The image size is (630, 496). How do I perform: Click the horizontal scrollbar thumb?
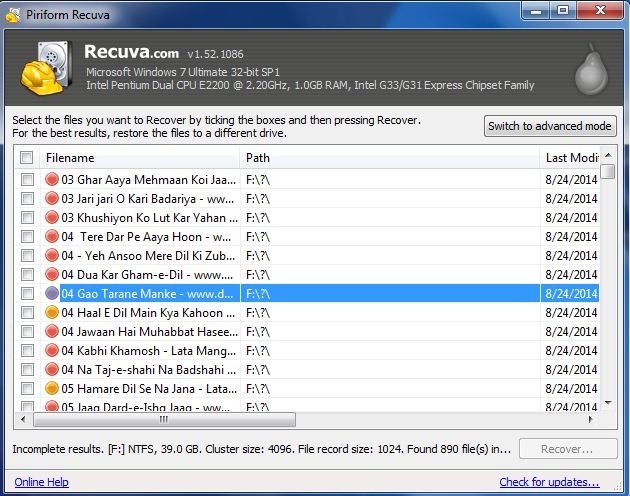[x=164, y=420]
